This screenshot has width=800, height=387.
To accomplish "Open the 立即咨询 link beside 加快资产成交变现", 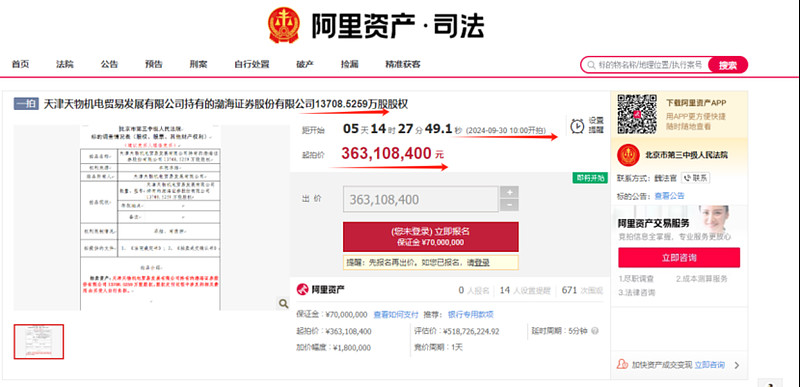I will coord(710,365).
